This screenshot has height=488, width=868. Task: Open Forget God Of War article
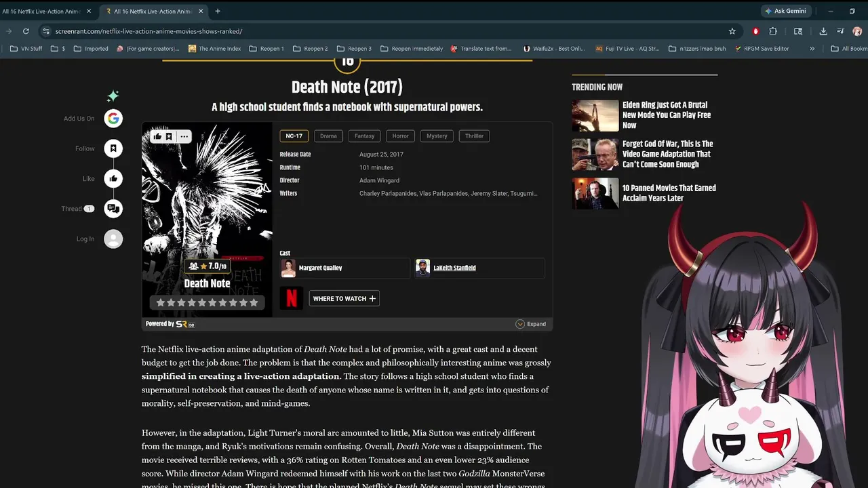pos(668,154)
